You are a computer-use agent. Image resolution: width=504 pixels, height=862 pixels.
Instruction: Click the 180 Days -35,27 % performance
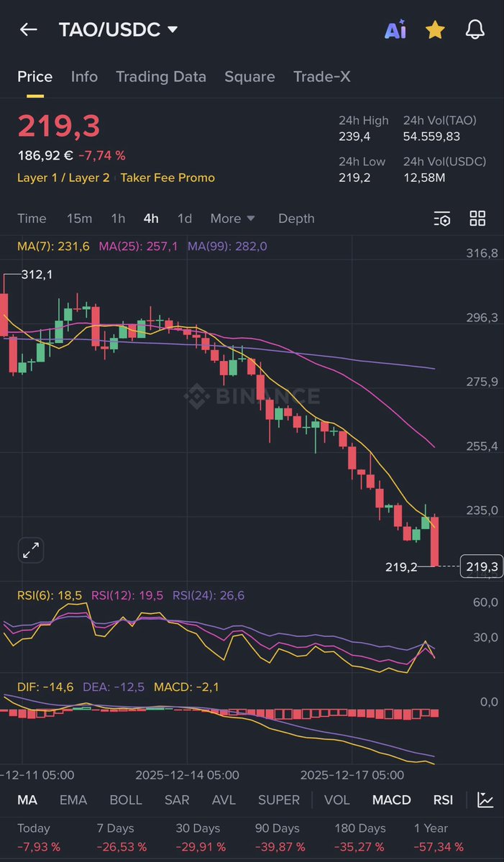360,838
